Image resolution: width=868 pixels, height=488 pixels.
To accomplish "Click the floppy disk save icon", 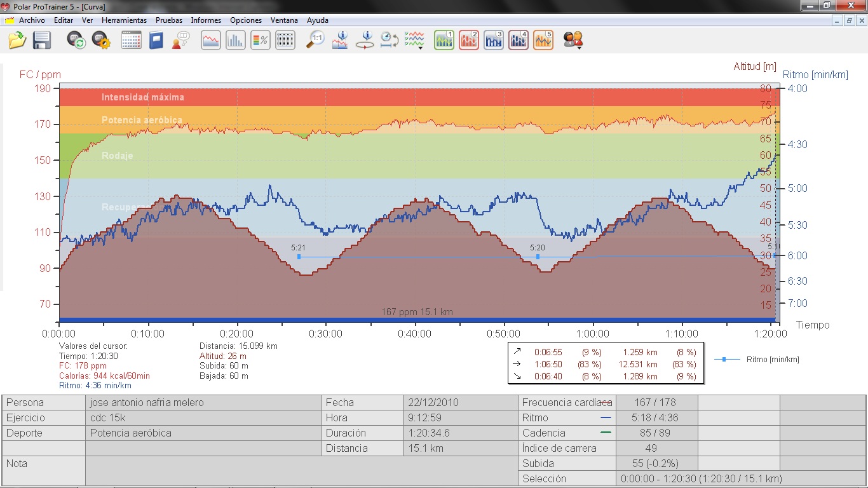I will pos(42,40).
